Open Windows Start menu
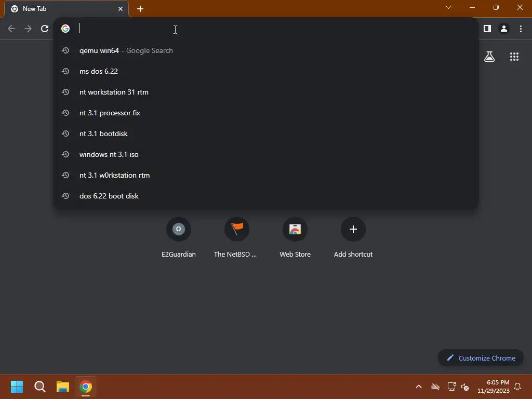This screenshot has width=532, height=399. 17,387
